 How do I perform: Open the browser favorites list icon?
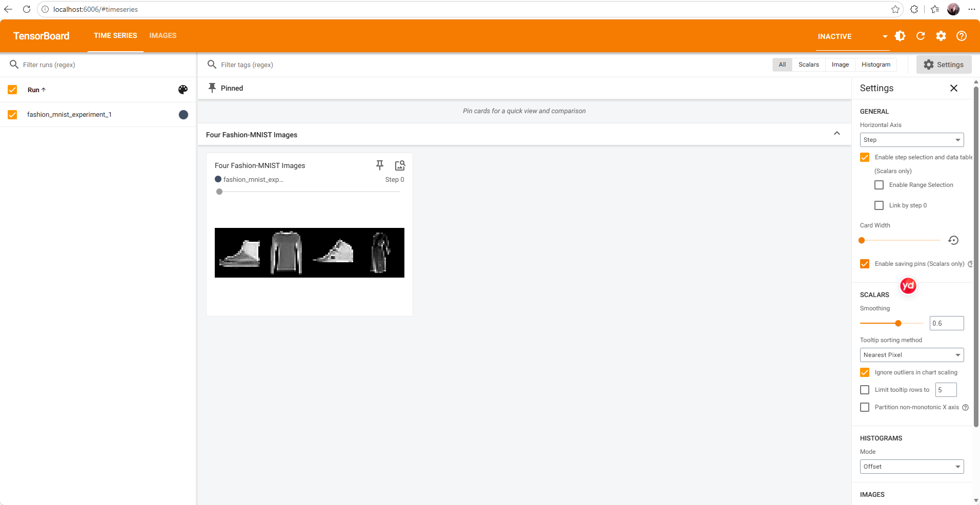pos(935,9)
